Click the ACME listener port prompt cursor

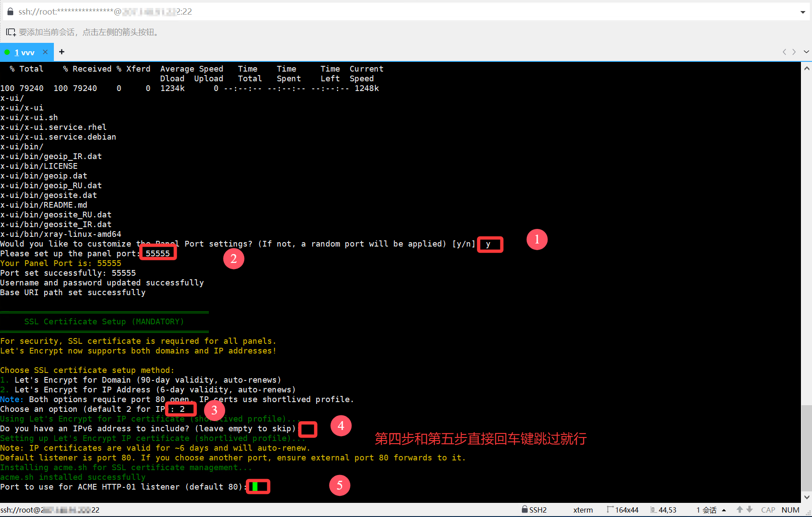255,487
